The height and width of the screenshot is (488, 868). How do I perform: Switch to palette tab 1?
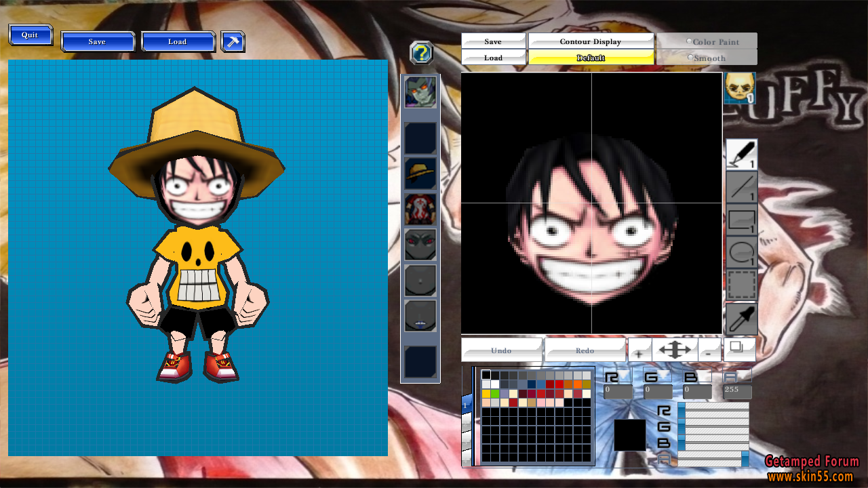467,405
